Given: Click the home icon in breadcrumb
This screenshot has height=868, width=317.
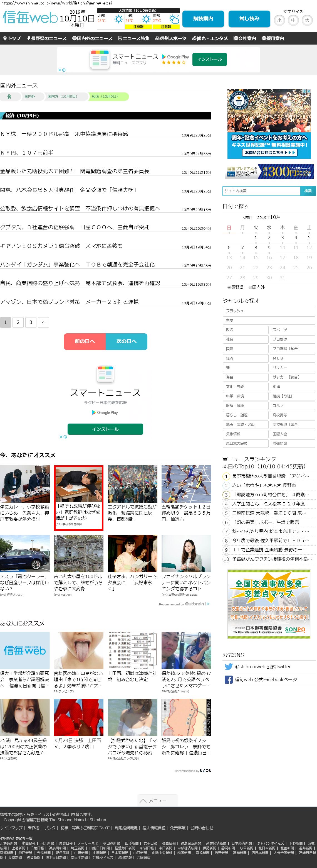Looking at the screenshot, I should (x=9, y=96).
